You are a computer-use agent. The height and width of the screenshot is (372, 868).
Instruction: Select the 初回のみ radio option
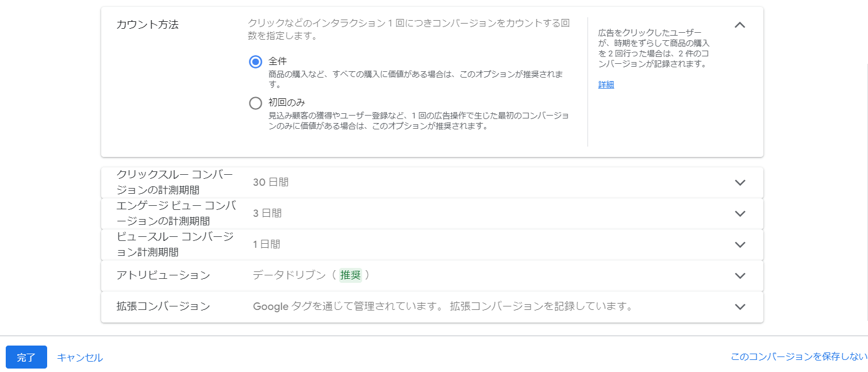click(256, 103)
